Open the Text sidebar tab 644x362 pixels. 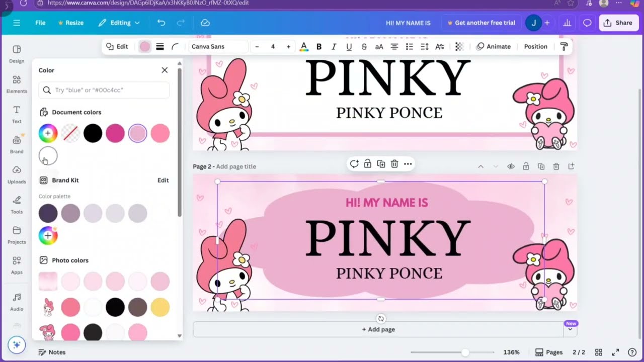click(x=17, y=115)
